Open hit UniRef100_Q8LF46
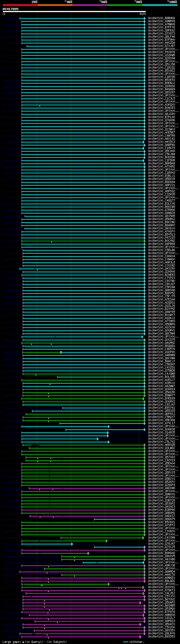 (x=161, y=37)
